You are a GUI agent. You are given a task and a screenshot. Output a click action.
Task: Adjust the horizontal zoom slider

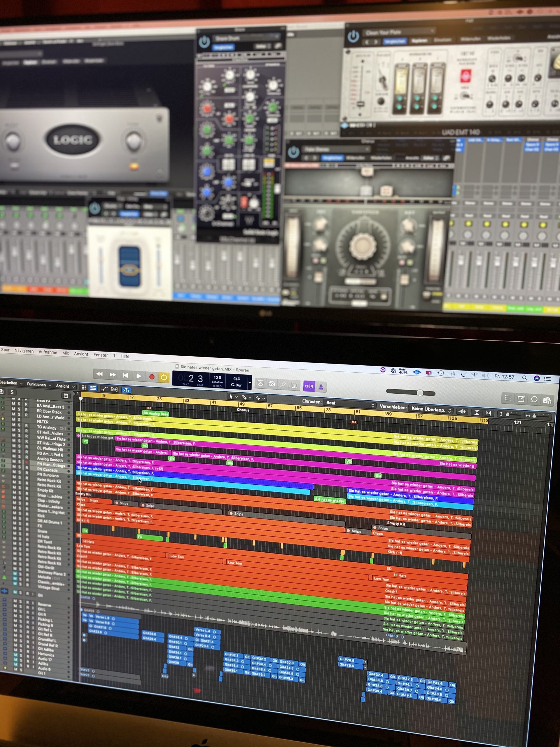[420, 393]
